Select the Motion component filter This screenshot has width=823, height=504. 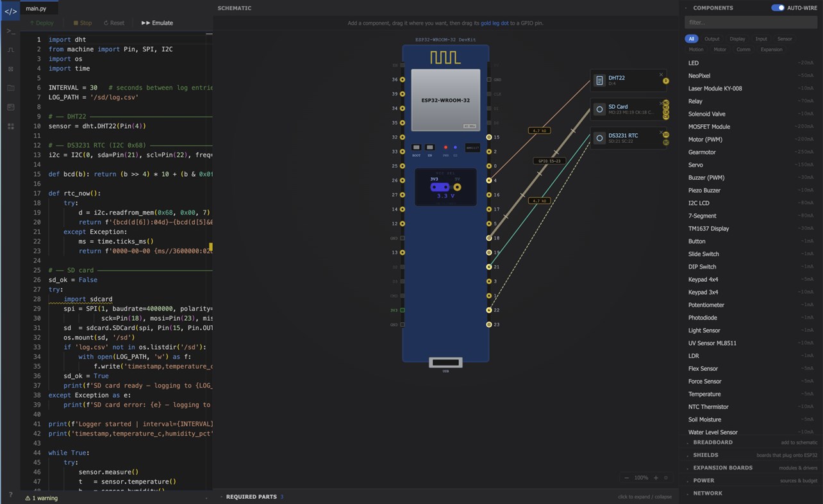(x=695, y=49)
